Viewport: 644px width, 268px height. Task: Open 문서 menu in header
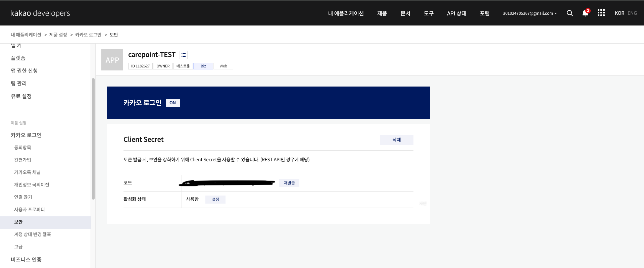click(x=405, y=13)
